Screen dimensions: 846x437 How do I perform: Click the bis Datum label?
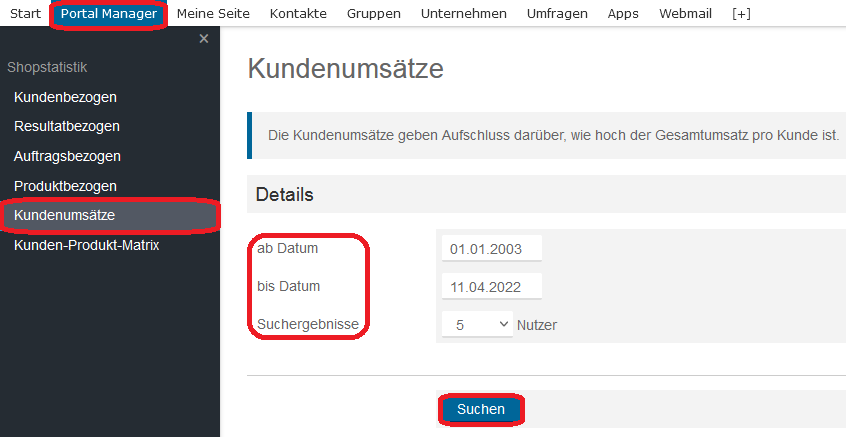[x=289, y=286]
